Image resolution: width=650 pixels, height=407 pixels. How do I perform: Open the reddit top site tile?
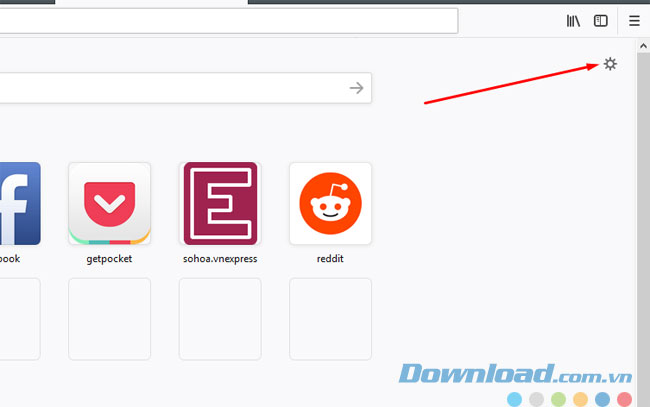(330, 204)
